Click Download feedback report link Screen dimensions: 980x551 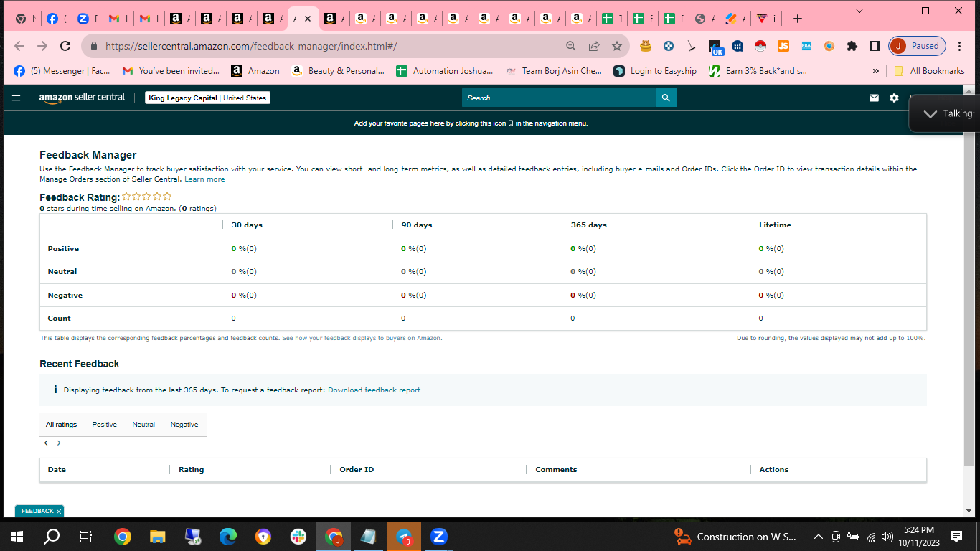click(374, 390)
